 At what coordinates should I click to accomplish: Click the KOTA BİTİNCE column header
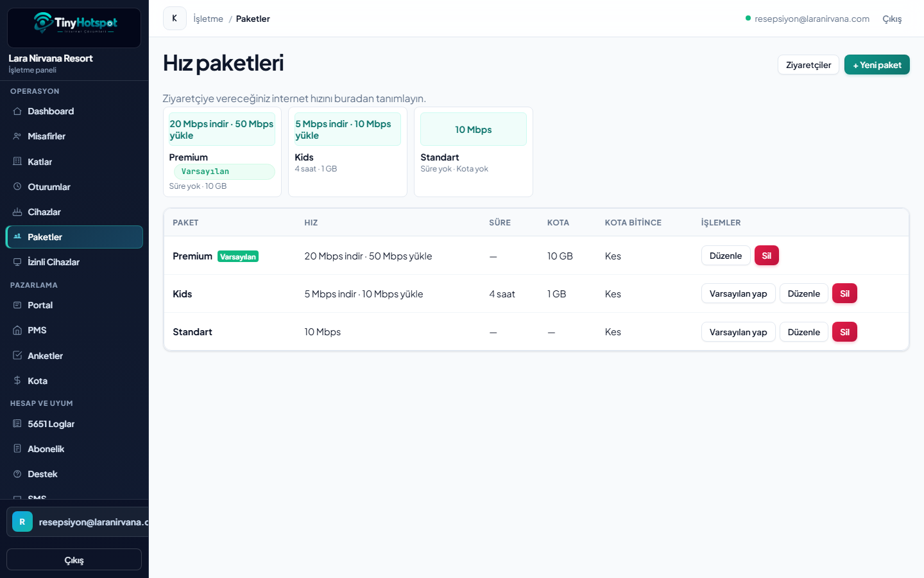633,223
